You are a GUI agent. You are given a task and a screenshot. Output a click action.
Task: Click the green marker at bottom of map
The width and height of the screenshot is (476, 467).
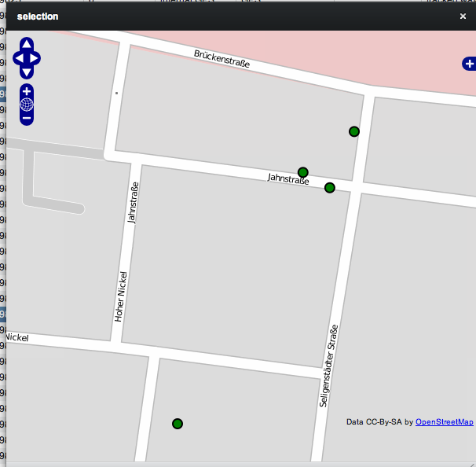click(x=178, y=424)
